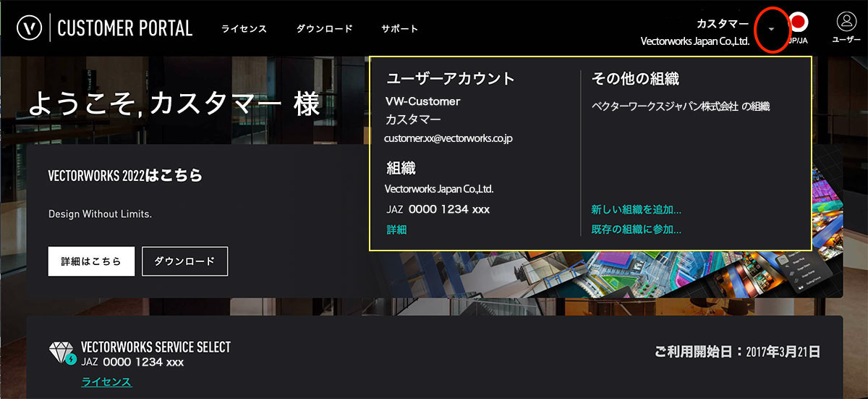Click the VW-Customer username text
The height and width of the screenshot is (399, 868).
pyautogui.click(x=423, y=101)
